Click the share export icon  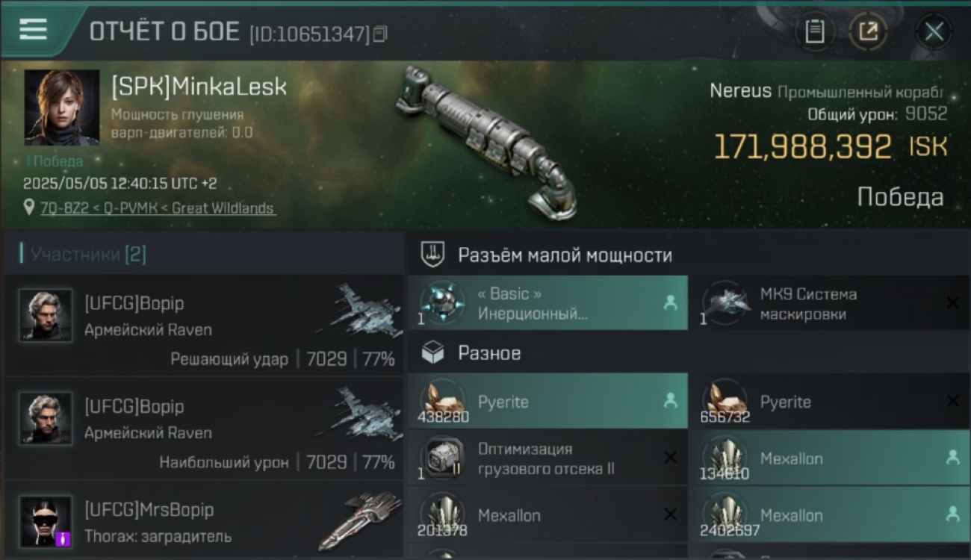coord(868,31)
